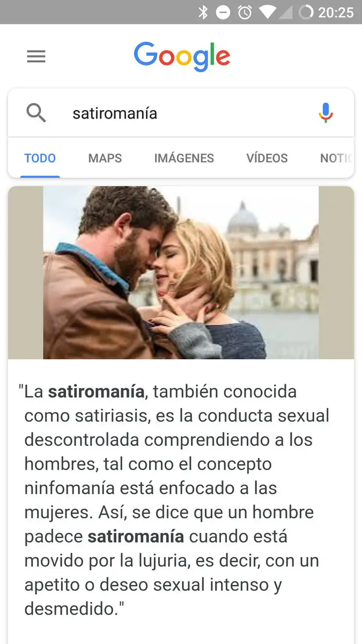The image size is (362, 644).
Task: Switch to the MAPS tab
Action: pos(105,158)
